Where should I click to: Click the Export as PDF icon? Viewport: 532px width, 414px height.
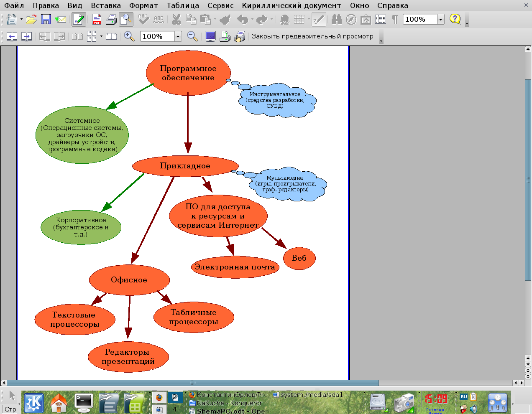(97, 19)
